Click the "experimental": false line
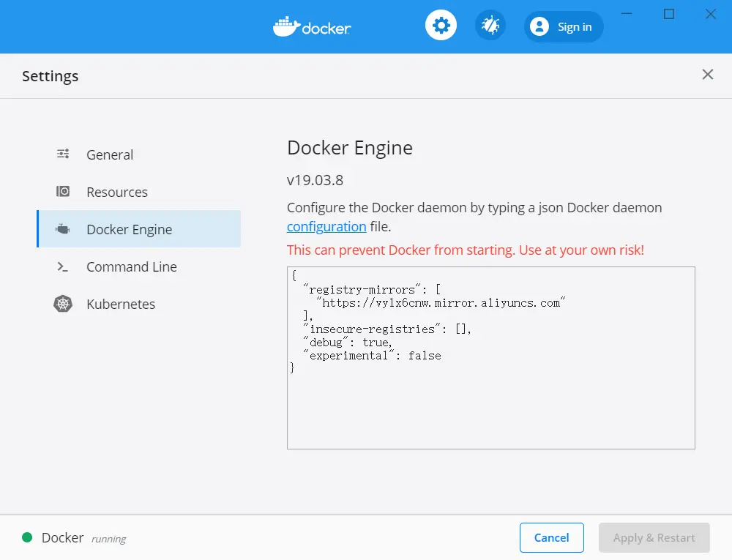The image size is (732, 560). pos(372,355)
